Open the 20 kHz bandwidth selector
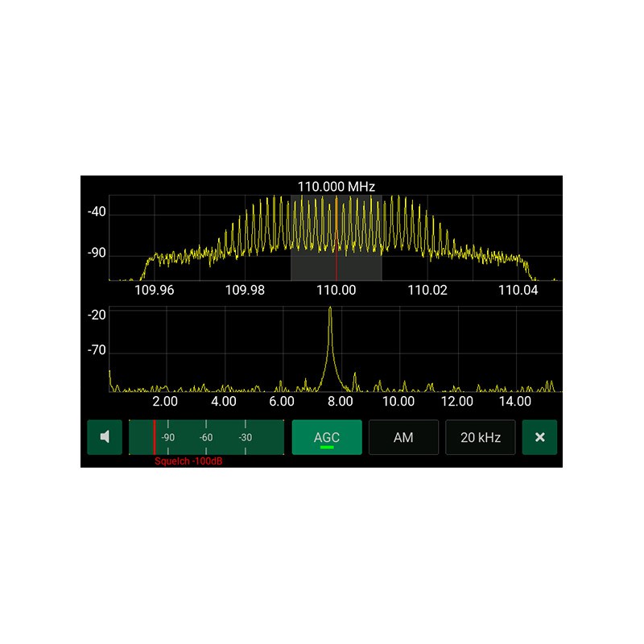 (x=480, y=437)
